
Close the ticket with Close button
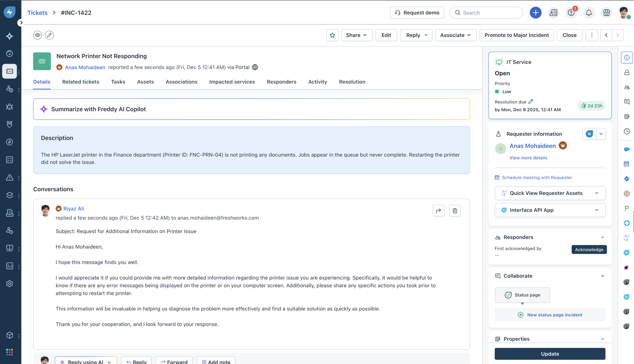(x=569, y=35)
